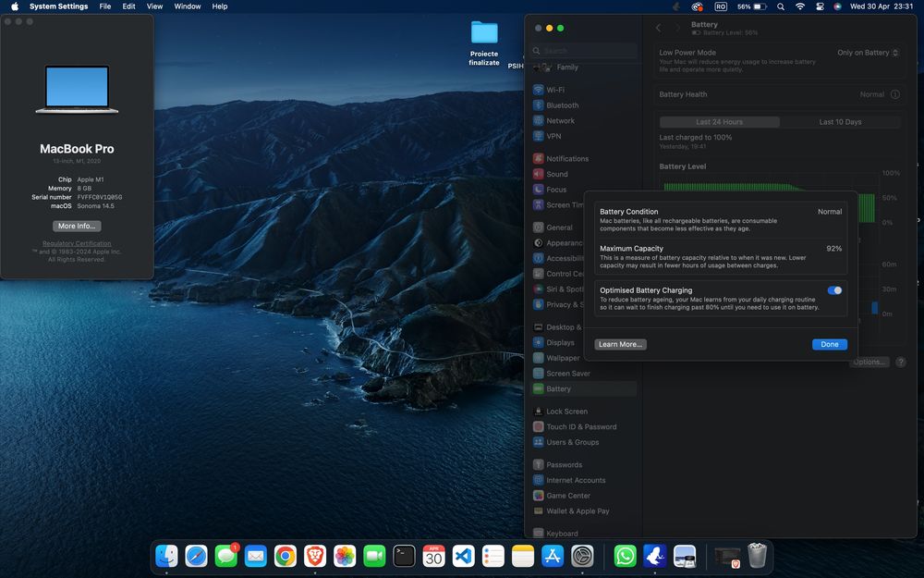Toggle Optimised Battery Charging switch
This screenshot has height=578, width=924.
coord(834,290)
